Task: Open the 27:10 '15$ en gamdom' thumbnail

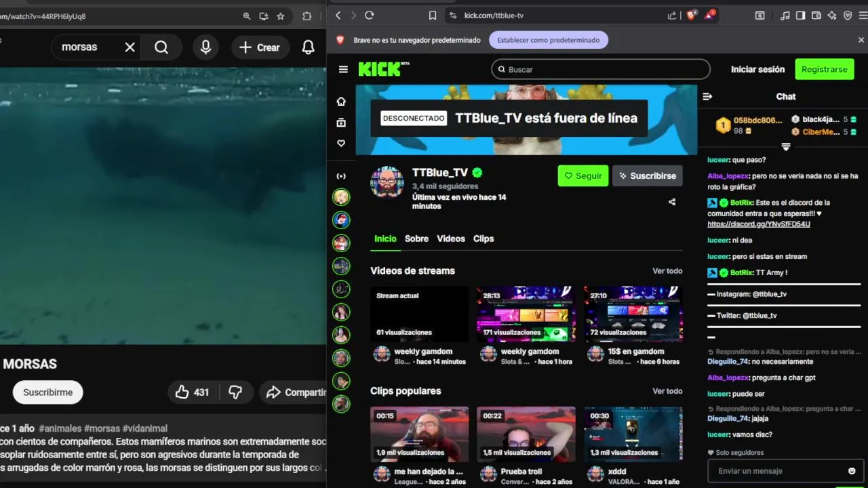Action: click(x=633, y=314)
